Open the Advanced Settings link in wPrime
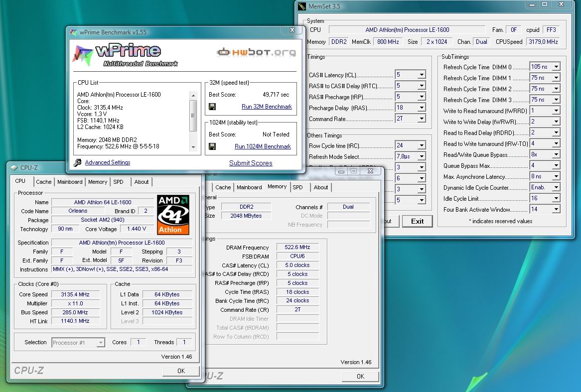 pyautogui.click(x=108, y=162)
